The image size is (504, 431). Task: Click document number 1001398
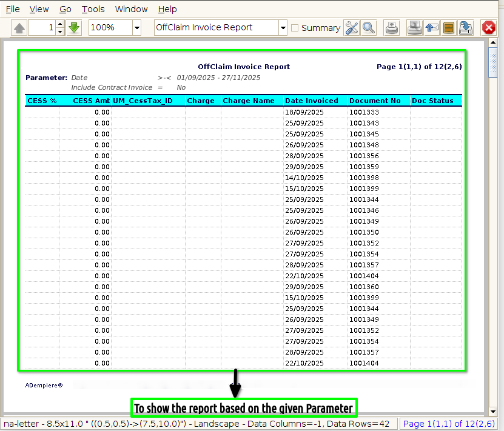[x=364, y=178]
